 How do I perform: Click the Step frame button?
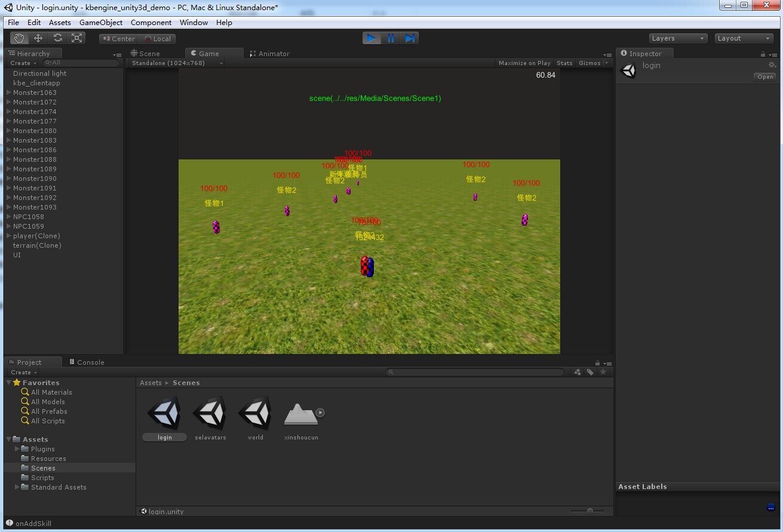click(410, 38)
